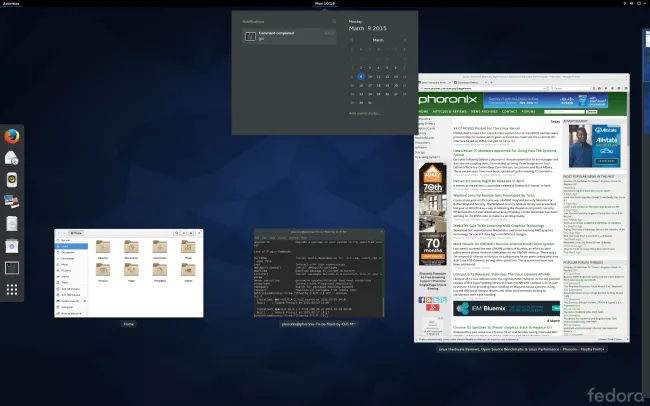Click Activities in the top bar
The height and width of the screenshot is (406, 650).
click(11, 3)
